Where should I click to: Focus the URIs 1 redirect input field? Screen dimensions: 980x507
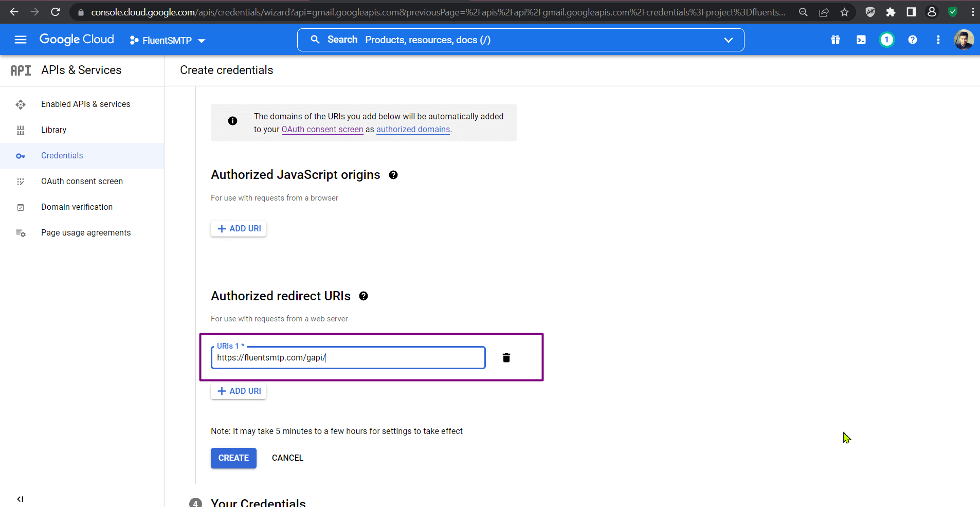coord(348,358)
